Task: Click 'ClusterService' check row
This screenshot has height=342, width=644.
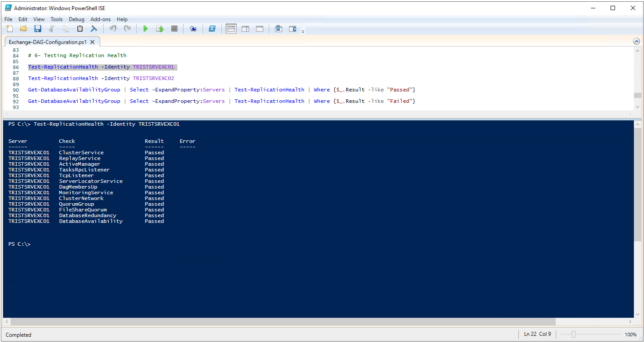Action: [86, 153]
